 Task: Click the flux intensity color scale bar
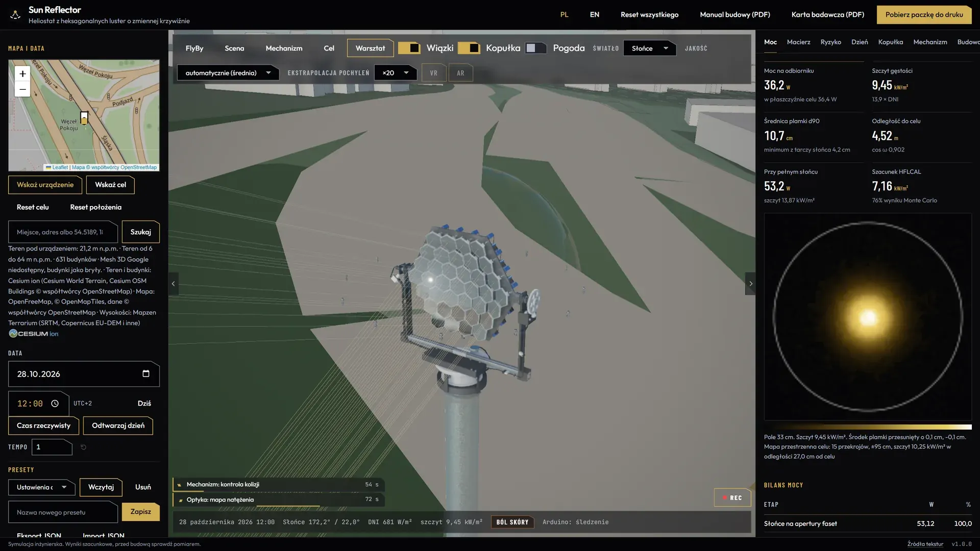pos(868,427)
